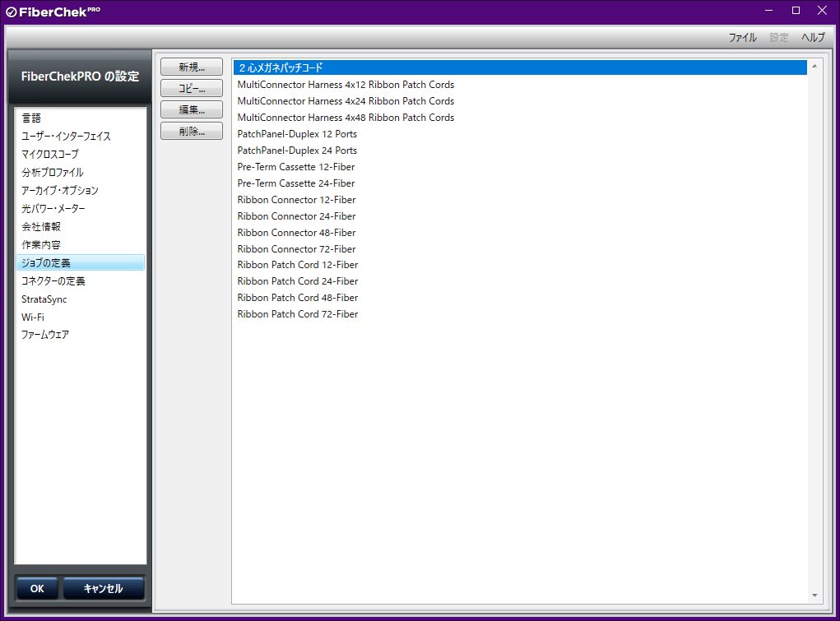Screen dimensions: 840x621
Task: Select 言語 in the settings sidebar
Action: tap(81, 118)
